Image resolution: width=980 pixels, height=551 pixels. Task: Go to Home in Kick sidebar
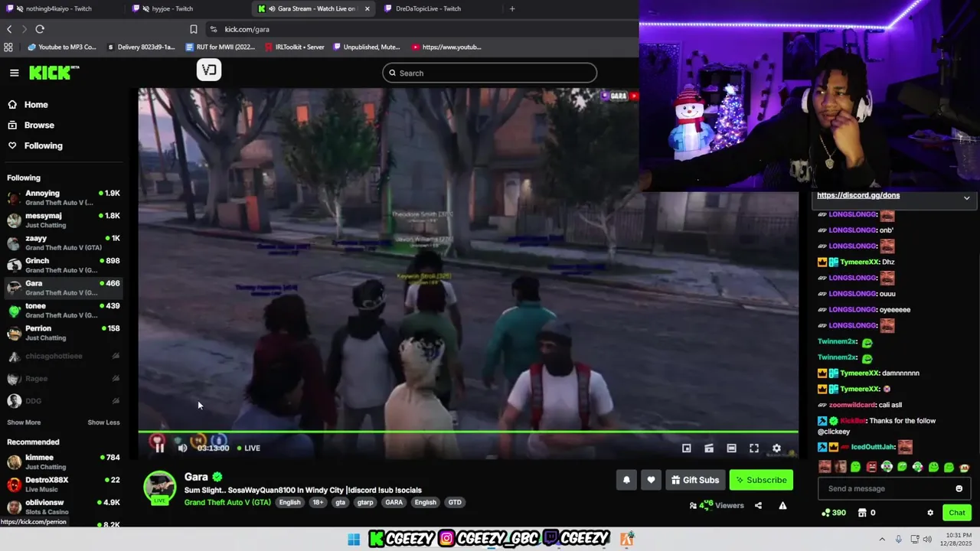[x=35, y=105]
